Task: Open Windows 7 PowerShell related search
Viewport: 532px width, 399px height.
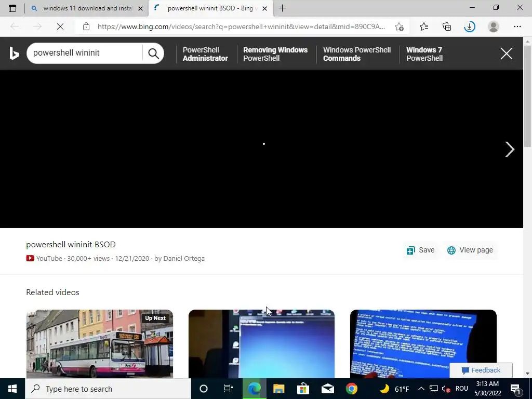Action: coord(424,54)
